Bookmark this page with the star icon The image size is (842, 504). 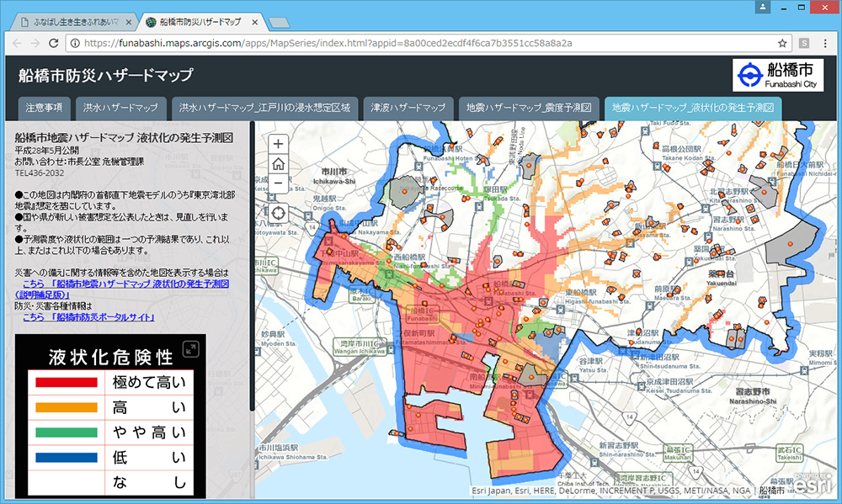point(782,43)
